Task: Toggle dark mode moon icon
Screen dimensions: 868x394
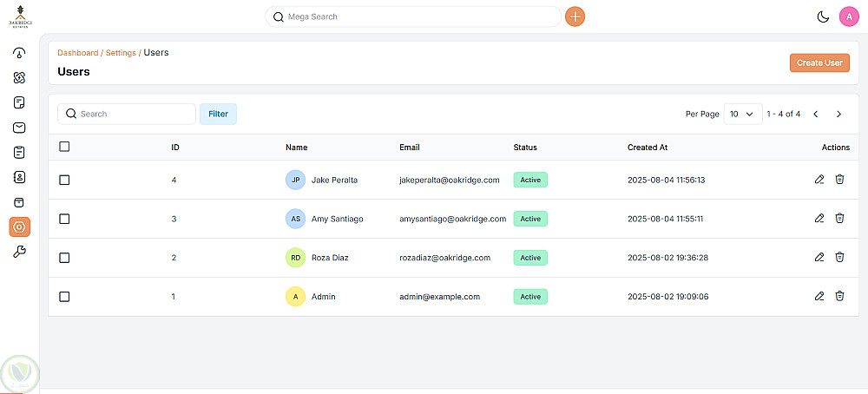Action: [x=823, y=16]
